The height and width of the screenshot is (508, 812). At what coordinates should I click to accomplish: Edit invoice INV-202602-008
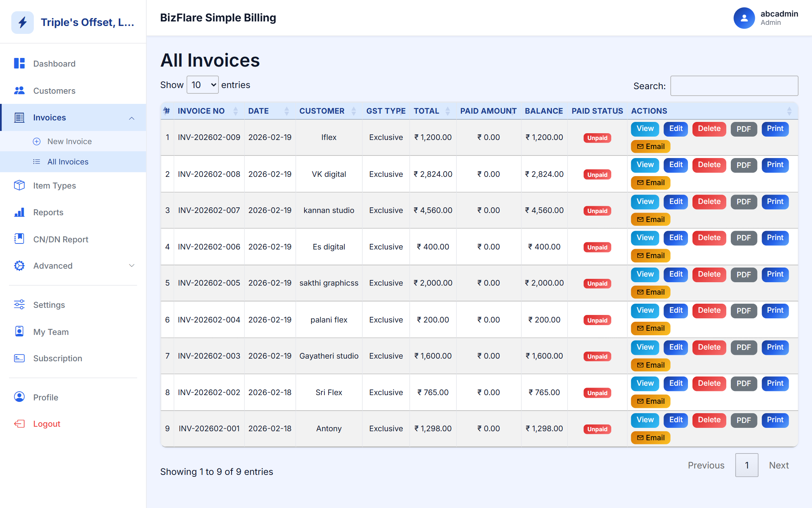pyautogui.click(x=676, y=165)
